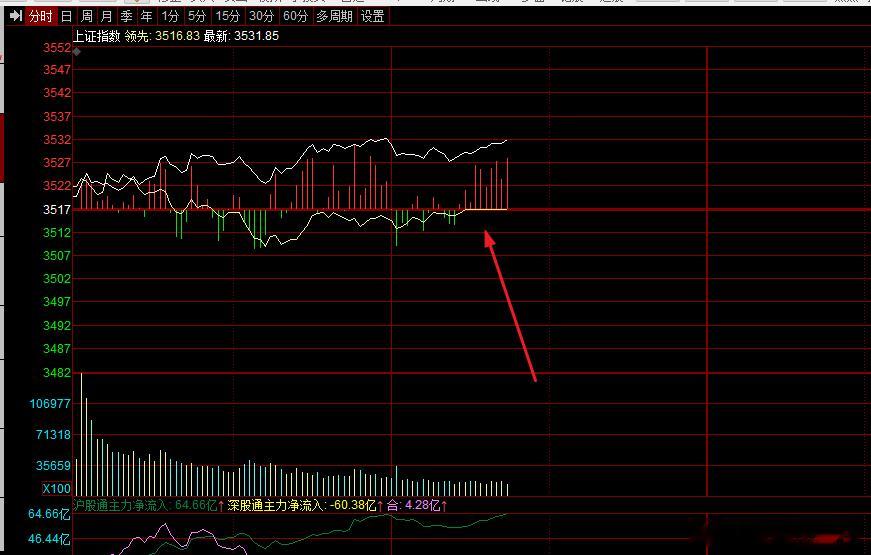Select the 季 quarterly chart tab
Image resolution: width=871 pixels, height=555 pixels.
(127, 16)
